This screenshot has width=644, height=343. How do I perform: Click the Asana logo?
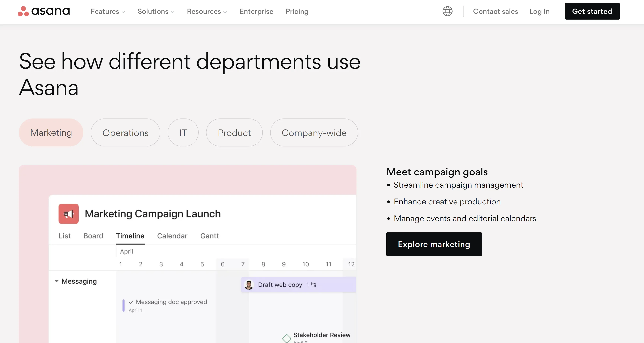click(44, 11)
